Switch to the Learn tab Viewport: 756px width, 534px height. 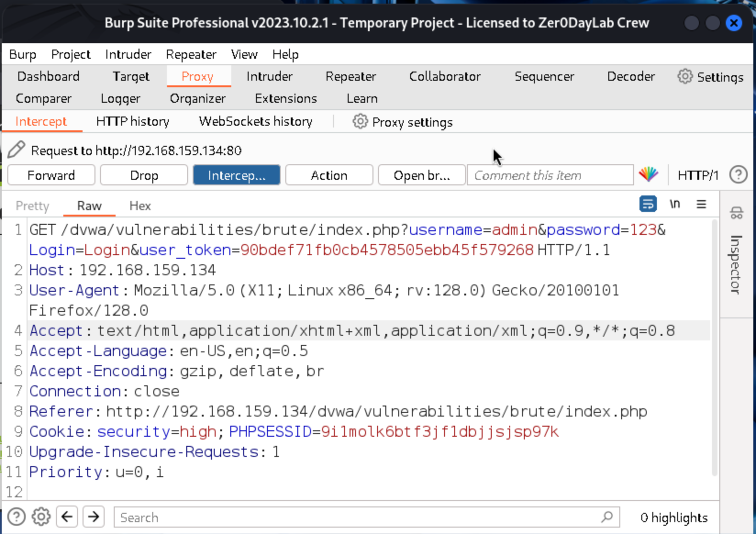[362, 98]
